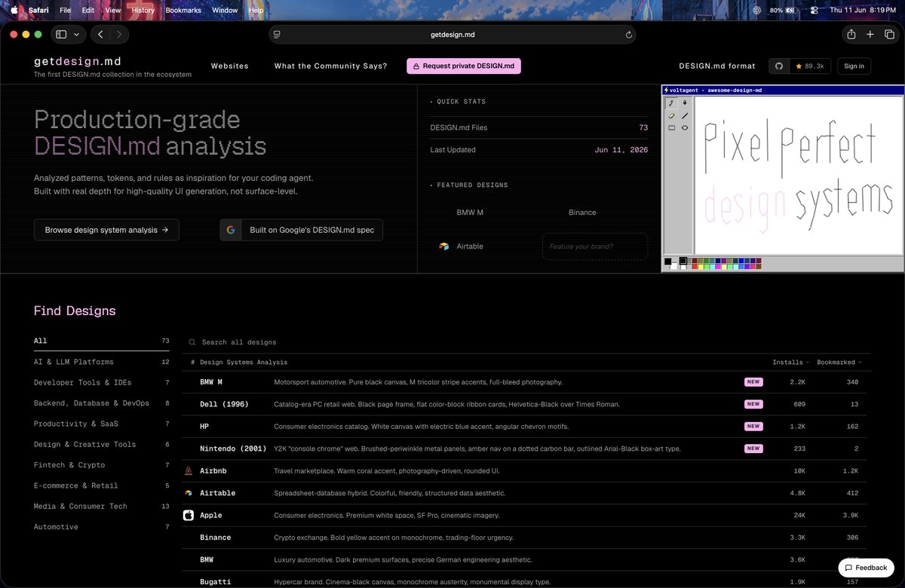
Task: Choose the eraser tool in paint widget
Action: [x=671, y=116]
